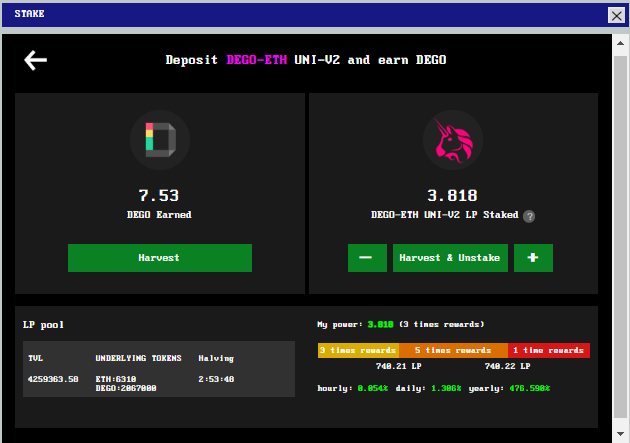
Task: Click the My power green 3.818 value
Action: tap(380, 325)
